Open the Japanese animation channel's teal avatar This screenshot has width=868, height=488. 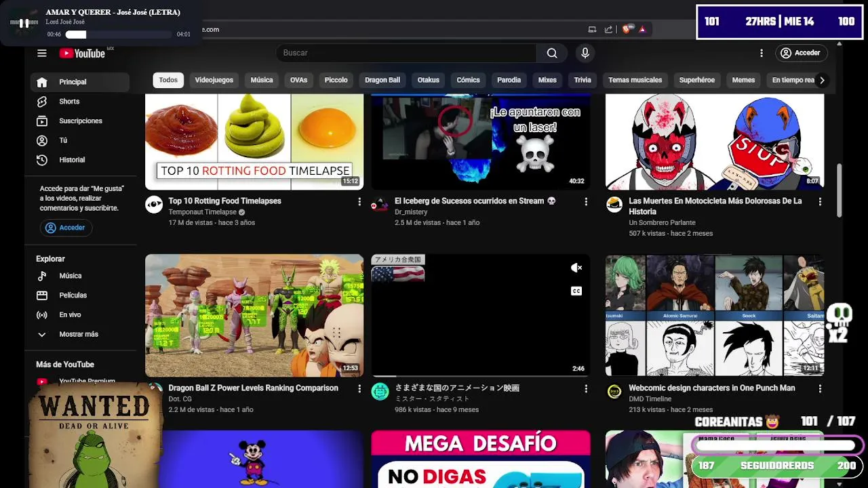[380, 392]
